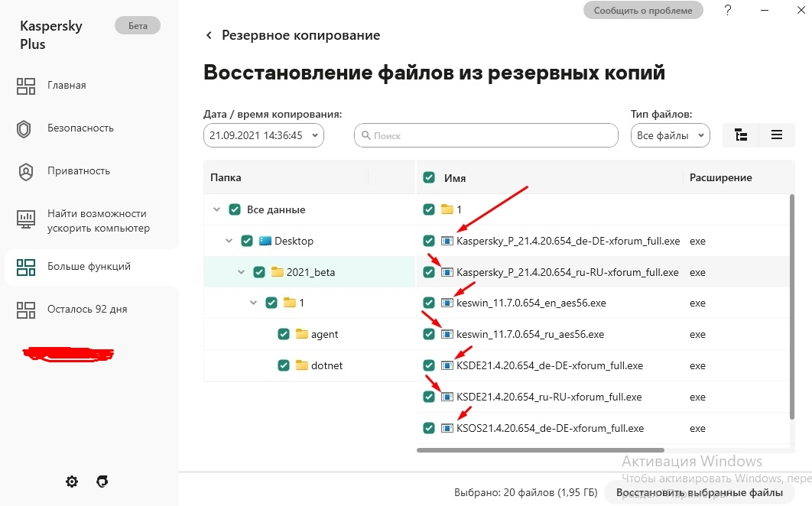Open the Тип файлов dropdown
The image size is (812, 506).
coord(670,135)
